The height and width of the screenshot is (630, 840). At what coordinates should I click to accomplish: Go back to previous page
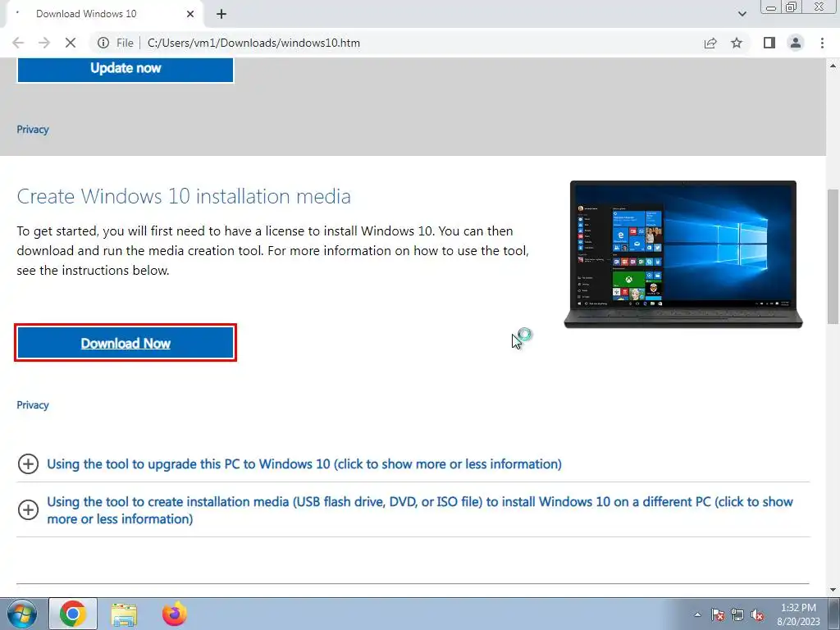(x=18, y=43)
